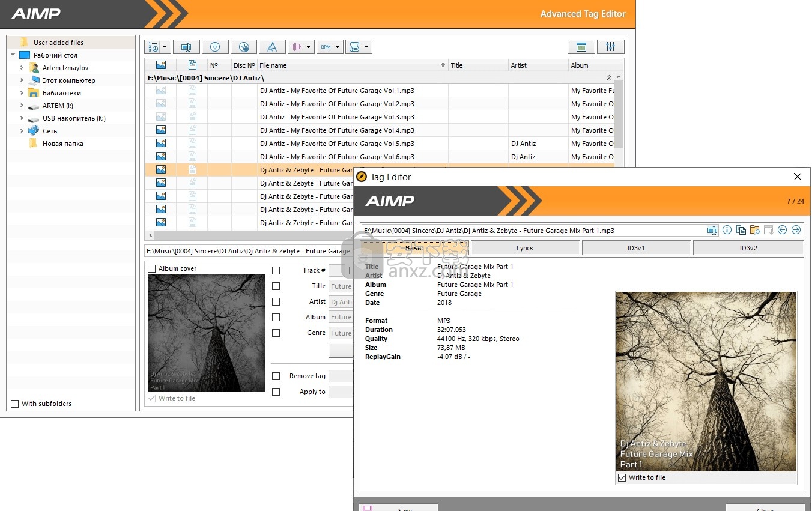812x511 pixels.
Task: Click the file list horizontal scrollbar
Action: 252,235
